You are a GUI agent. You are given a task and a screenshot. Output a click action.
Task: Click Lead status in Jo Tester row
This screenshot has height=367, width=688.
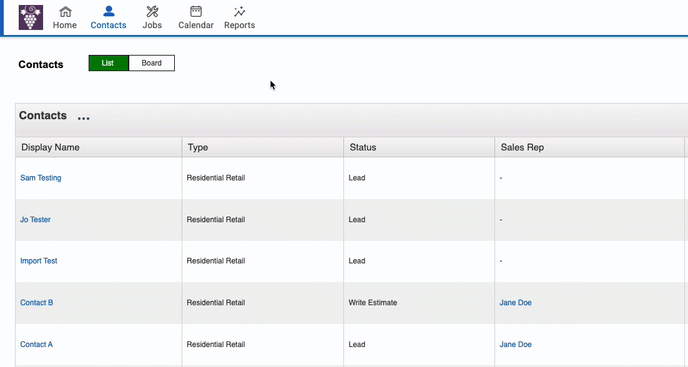click(x=357, y=219)
